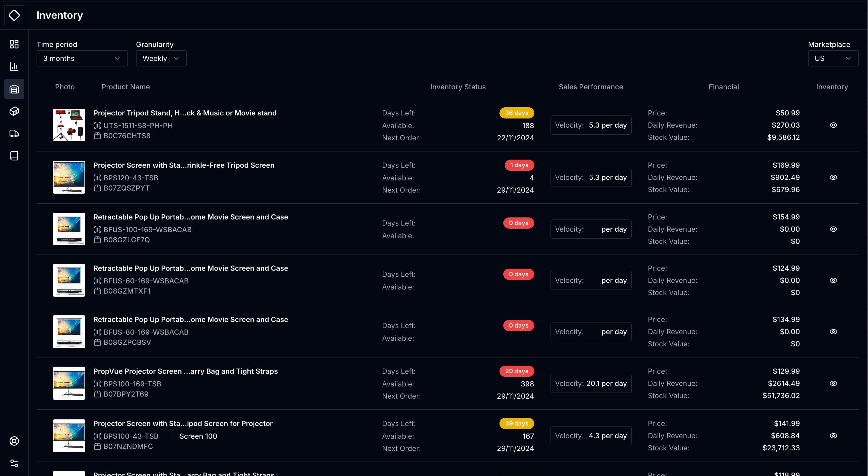Screen dimensions: 868x476
Task: Click daily revenue $902.49 value
Action: pos(785,177)
